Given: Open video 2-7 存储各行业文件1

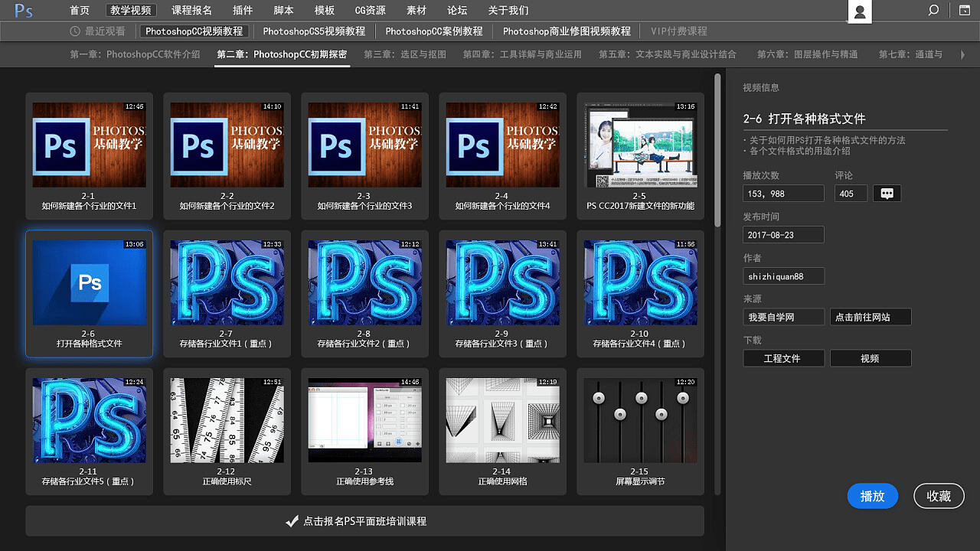Looking at the screenshot, I should coord(227,294).
